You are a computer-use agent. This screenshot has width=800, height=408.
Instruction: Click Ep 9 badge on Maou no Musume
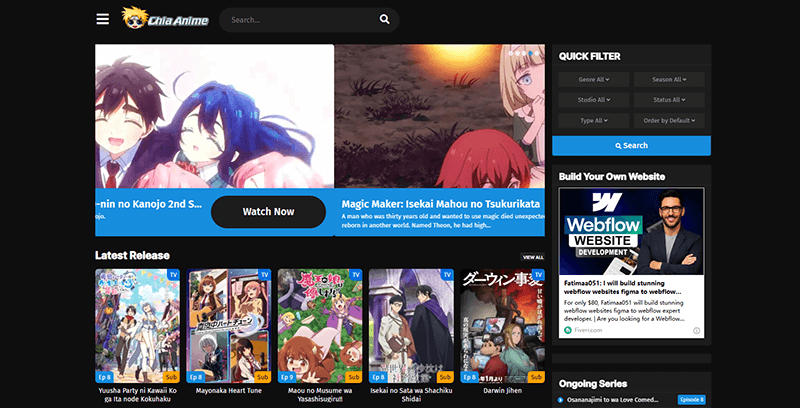[288, 377]
